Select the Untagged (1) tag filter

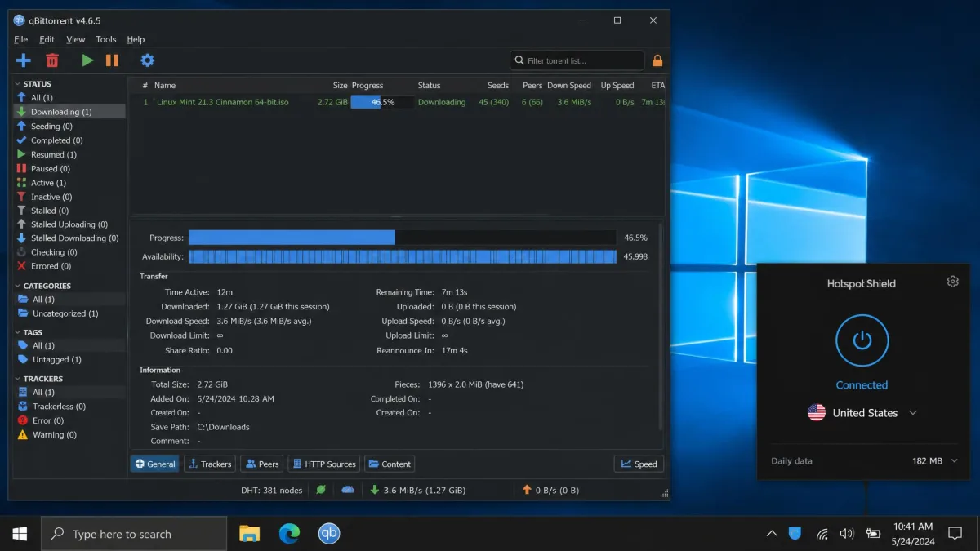click(x=69, y=360)
